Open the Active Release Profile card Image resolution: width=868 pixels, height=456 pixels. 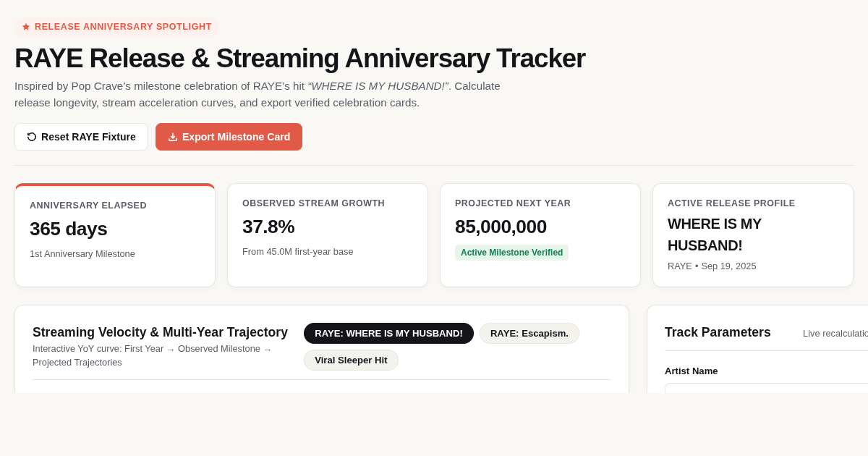click(753, 235)
